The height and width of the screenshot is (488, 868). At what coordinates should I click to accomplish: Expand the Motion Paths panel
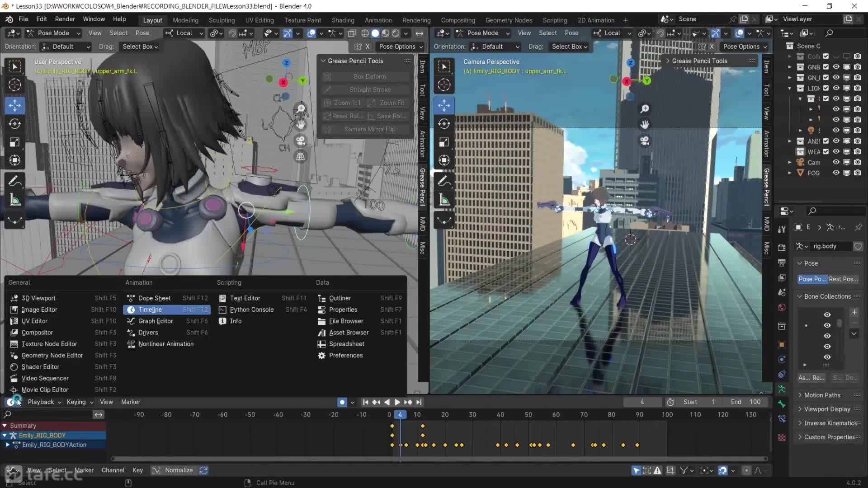[822, 395]
